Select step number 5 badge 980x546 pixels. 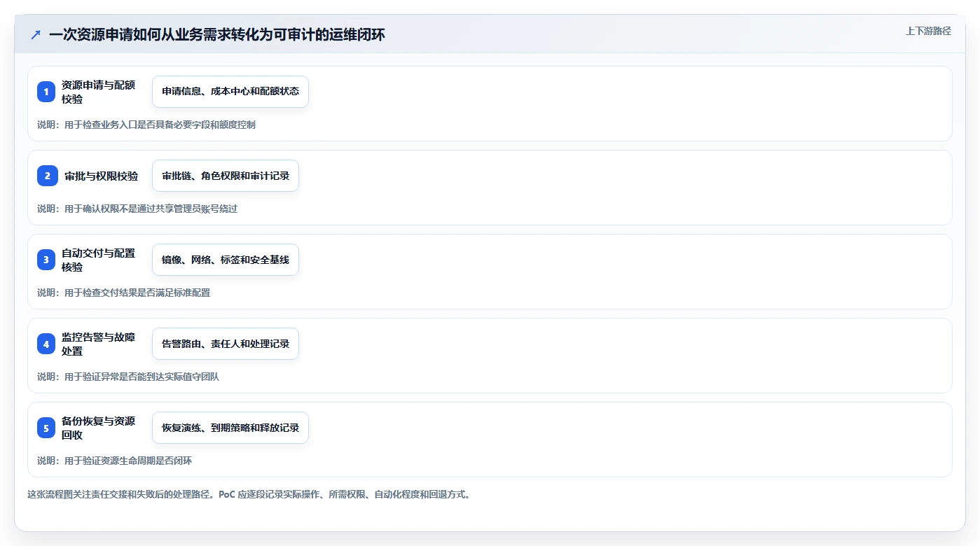coord(46,428)
